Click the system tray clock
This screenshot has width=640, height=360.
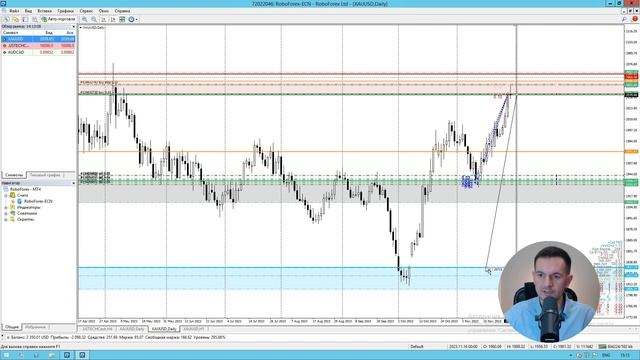click(625, 356)
